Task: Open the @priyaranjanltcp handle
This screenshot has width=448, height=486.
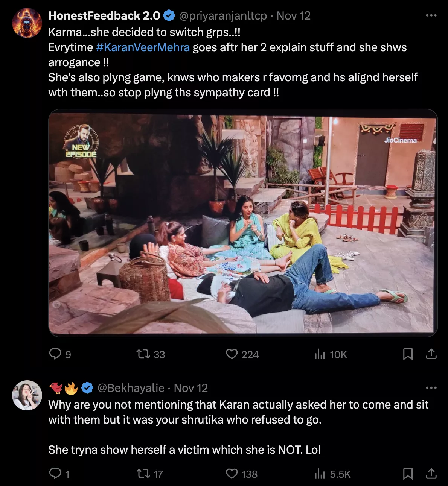Action: [222, 16]
